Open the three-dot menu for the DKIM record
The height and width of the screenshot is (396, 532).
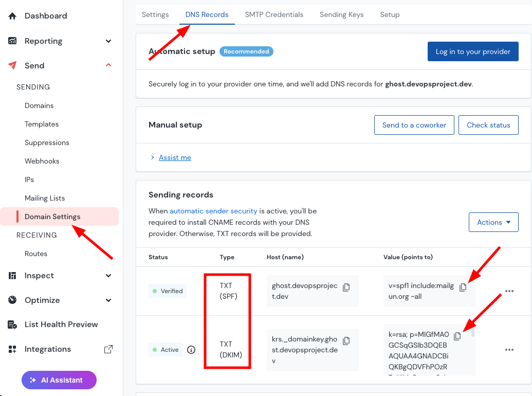pos(509,350)
